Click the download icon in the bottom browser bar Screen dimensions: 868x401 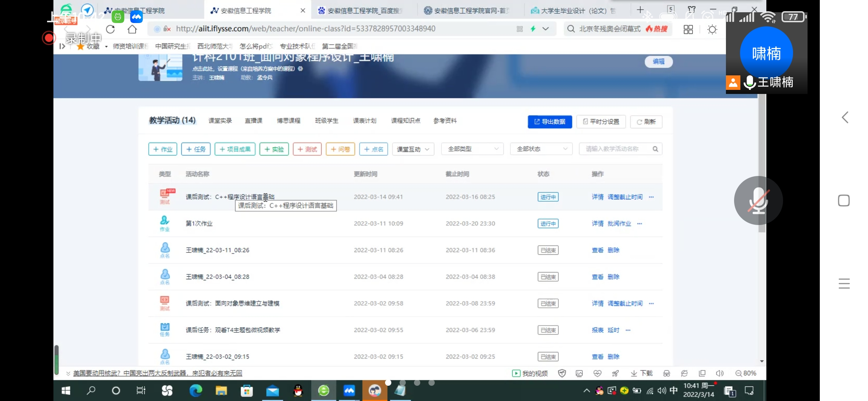641,373
